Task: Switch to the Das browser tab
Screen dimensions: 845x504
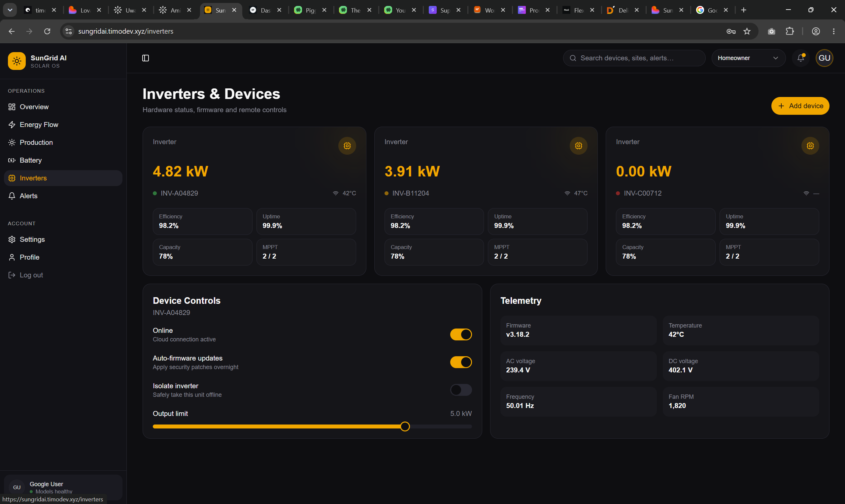Action: tap(265, 10)
